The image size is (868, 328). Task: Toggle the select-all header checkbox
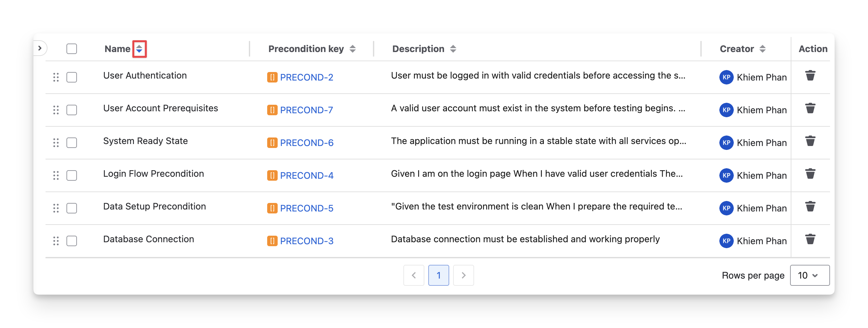click(72, 49)
